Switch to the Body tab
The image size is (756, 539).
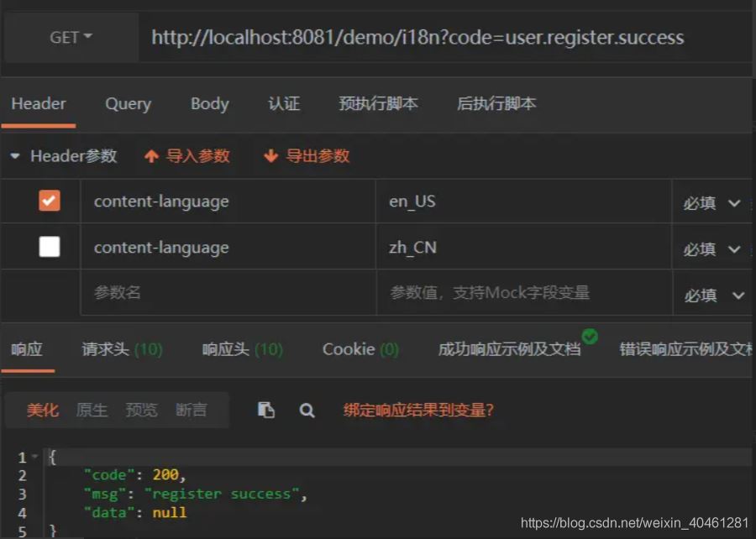tap(208, 103)
